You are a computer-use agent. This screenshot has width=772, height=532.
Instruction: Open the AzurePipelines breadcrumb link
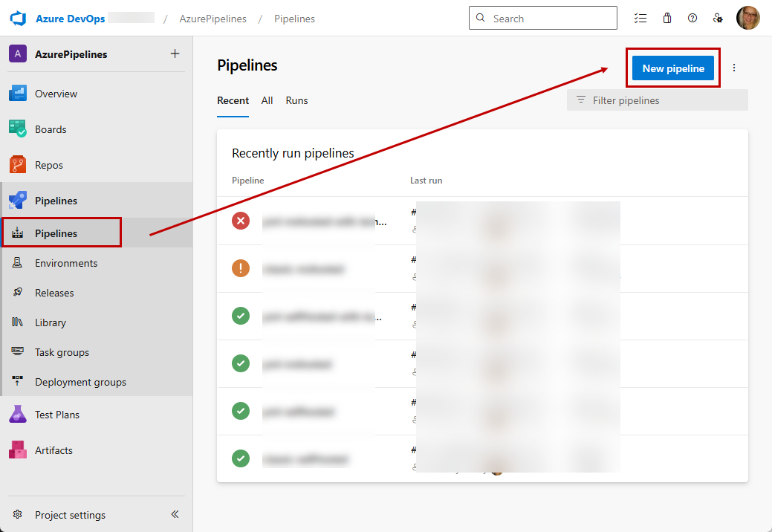coord(213,19)
